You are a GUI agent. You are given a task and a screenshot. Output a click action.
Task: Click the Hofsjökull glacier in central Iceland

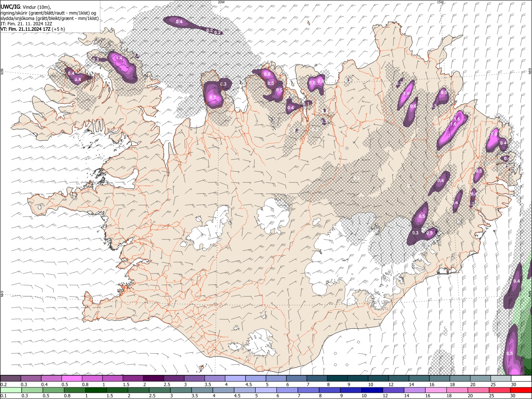(273, 215)
